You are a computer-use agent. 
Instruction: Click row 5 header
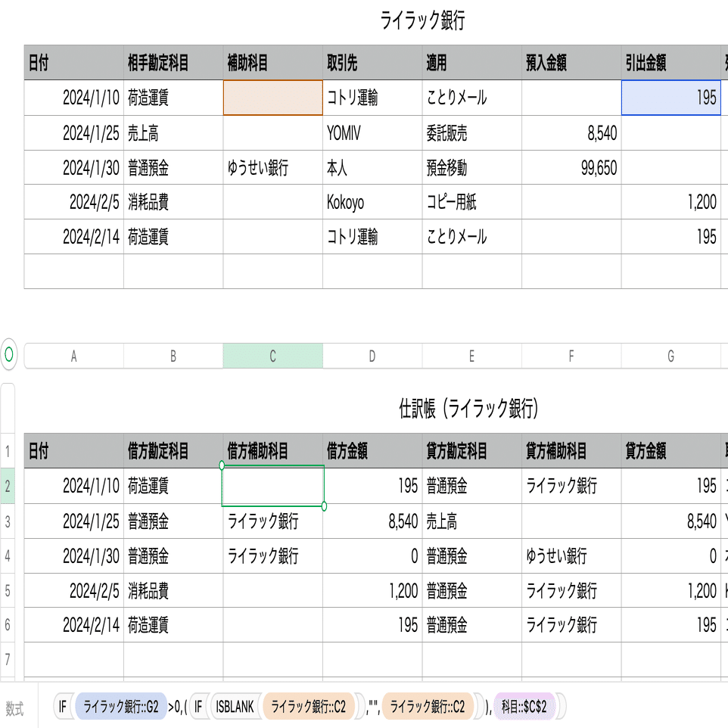8,590
